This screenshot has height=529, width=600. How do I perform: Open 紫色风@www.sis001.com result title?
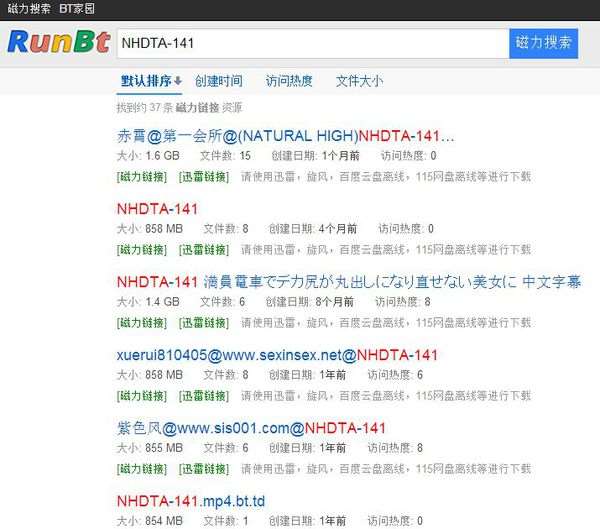(x=251, y=428)
